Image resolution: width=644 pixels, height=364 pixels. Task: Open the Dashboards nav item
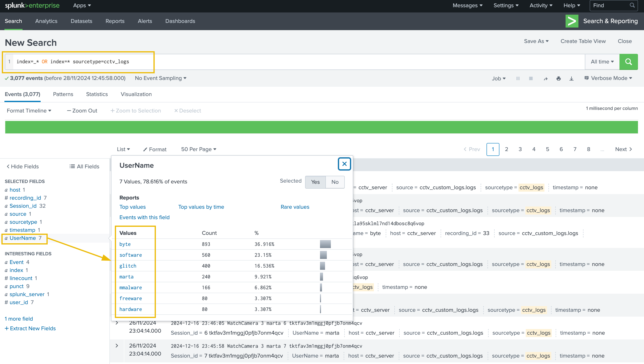180,21
